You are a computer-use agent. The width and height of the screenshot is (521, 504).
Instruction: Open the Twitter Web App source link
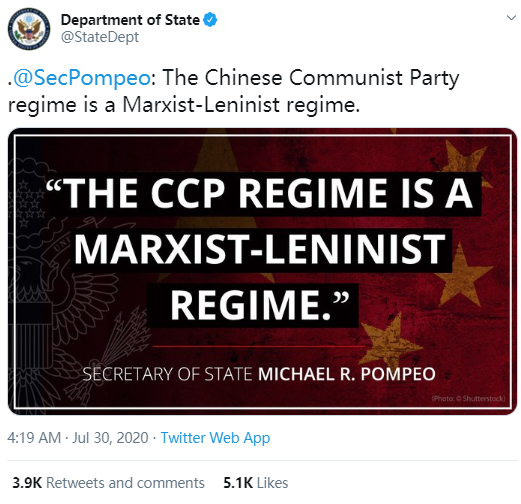(215, 438)
